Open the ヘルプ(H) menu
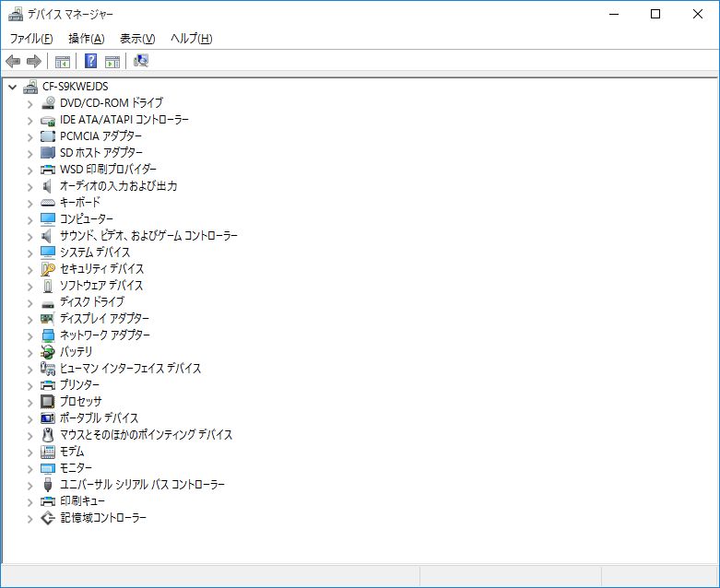This screenshot has height=588, width=720. [x=191, y=39]
